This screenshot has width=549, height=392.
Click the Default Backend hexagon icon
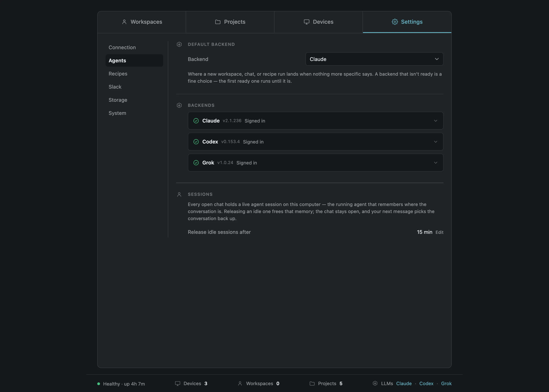[x=179, y=44]
